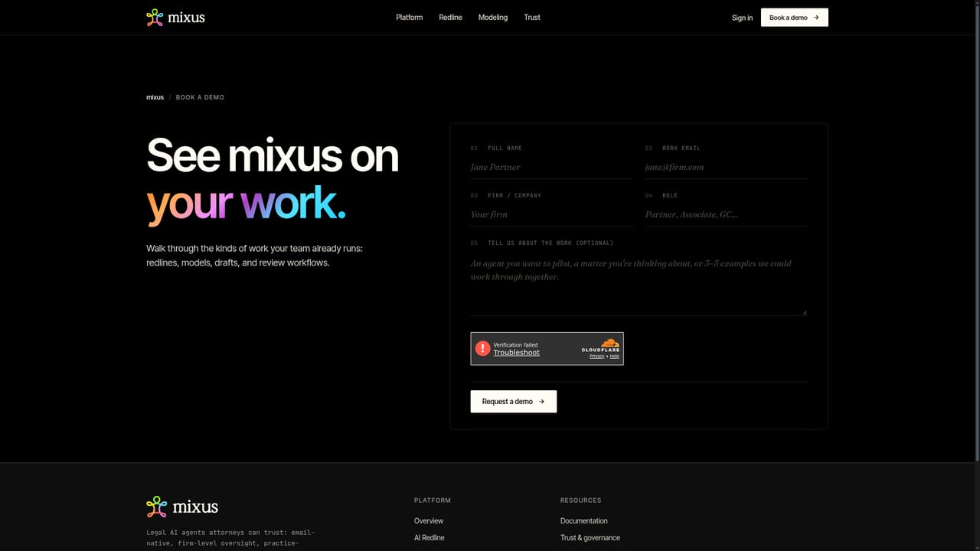Click the RESOURCES footer heading
Viewport: 980px width, 551px height.
coord(581,500)
